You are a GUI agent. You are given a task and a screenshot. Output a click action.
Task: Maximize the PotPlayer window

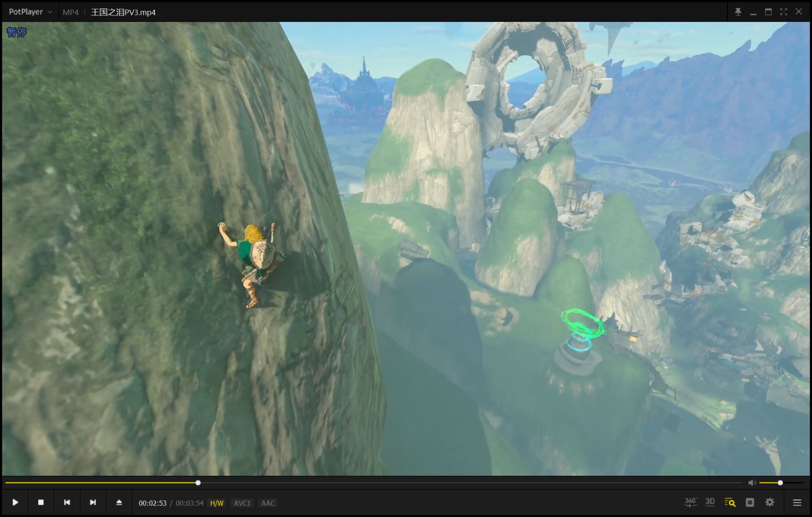coord(768,12)
